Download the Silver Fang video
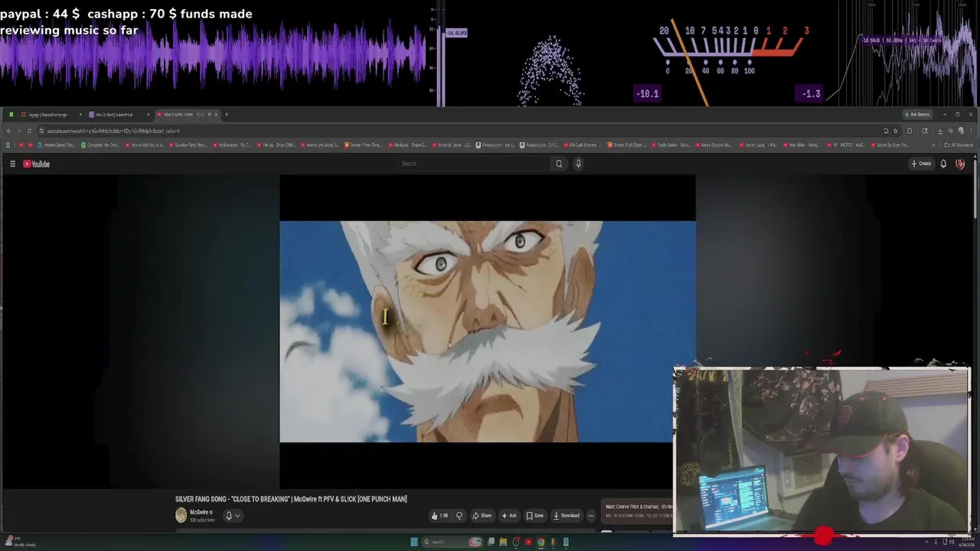The width and height of the screenshot is (980, 551). tap(567, 516)
